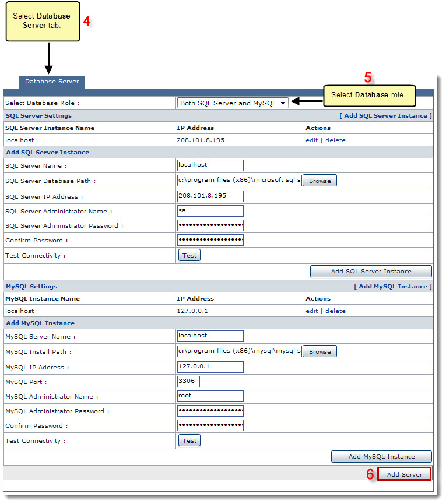Focus the MySQL Port field
The height and width of the screenshot is (504, 446).
[188, 382]
